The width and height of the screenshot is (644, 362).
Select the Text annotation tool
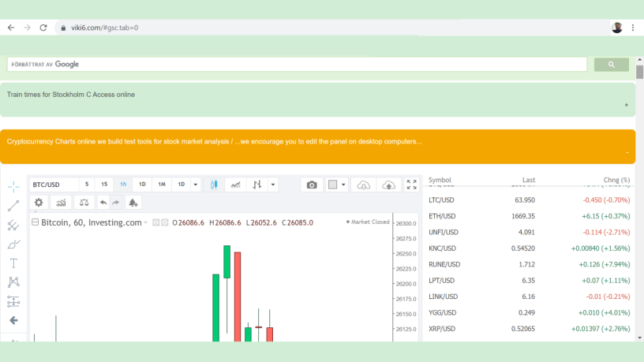pos(13,263)
